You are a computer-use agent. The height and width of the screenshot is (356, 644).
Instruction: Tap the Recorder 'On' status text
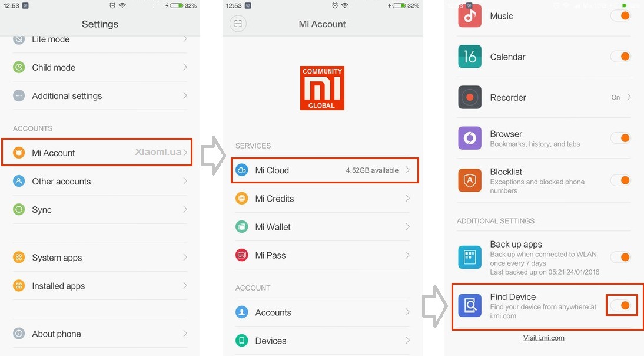[615, 97]
